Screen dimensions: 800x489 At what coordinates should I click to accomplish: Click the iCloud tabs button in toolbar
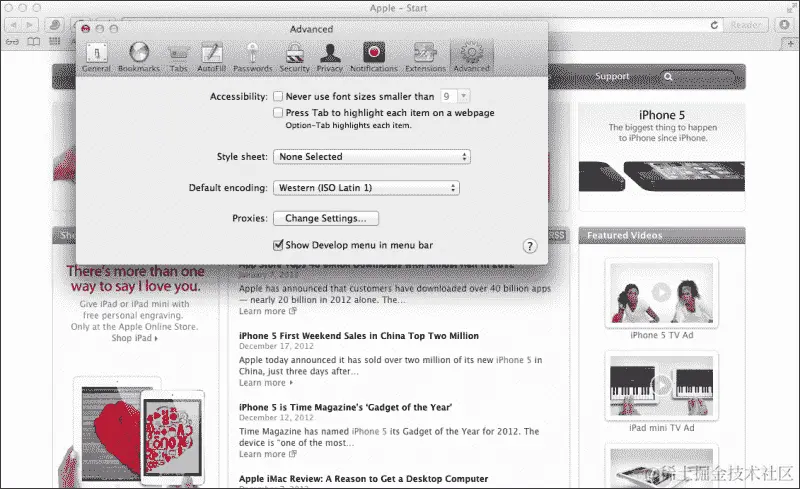(x=54, y=25)
